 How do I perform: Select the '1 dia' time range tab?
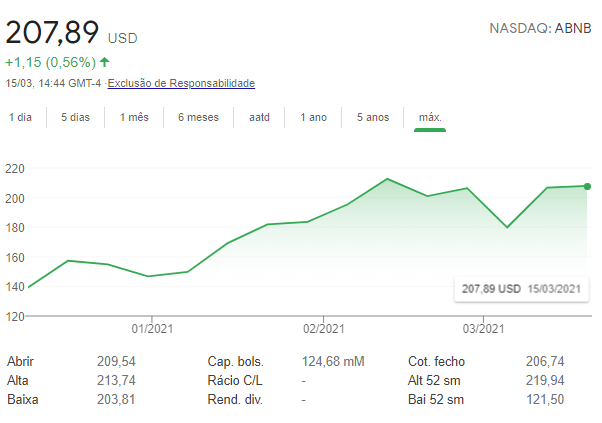coord(21,118)
